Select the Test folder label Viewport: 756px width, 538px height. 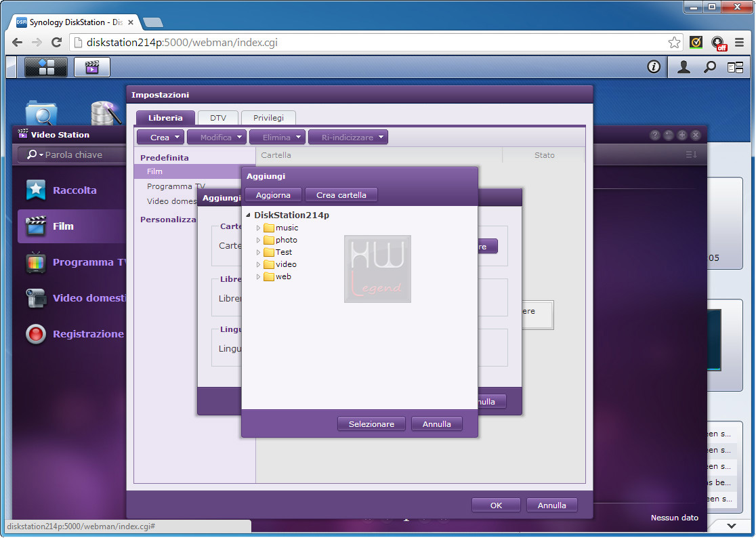click(x=283, y=252)
